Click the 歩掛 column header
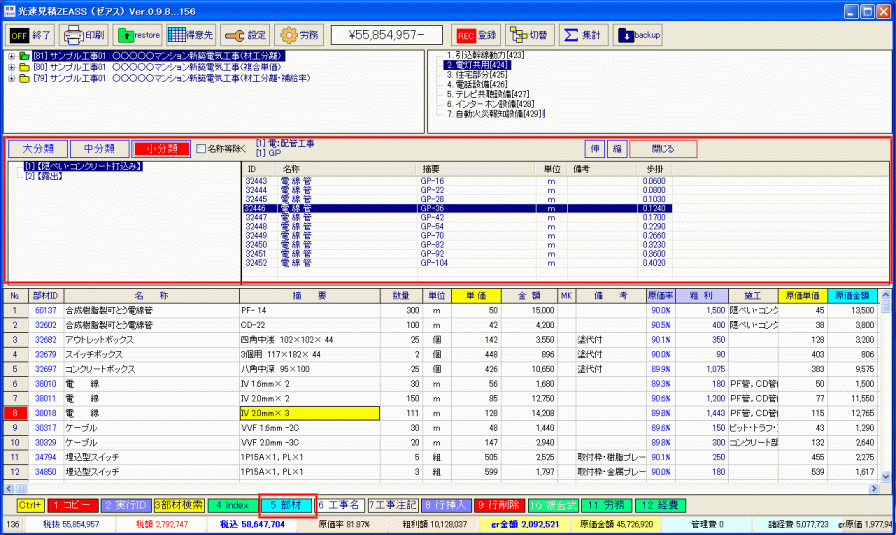Image resolution: width=896 pixels, height=535 pixels. click(x=654, y=170)
